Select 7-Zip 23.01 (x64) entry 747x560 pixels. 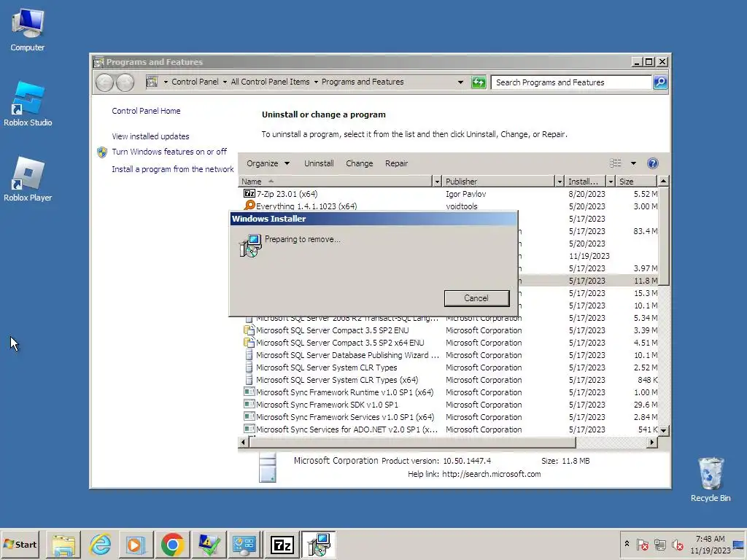click(x=448, y=194)
